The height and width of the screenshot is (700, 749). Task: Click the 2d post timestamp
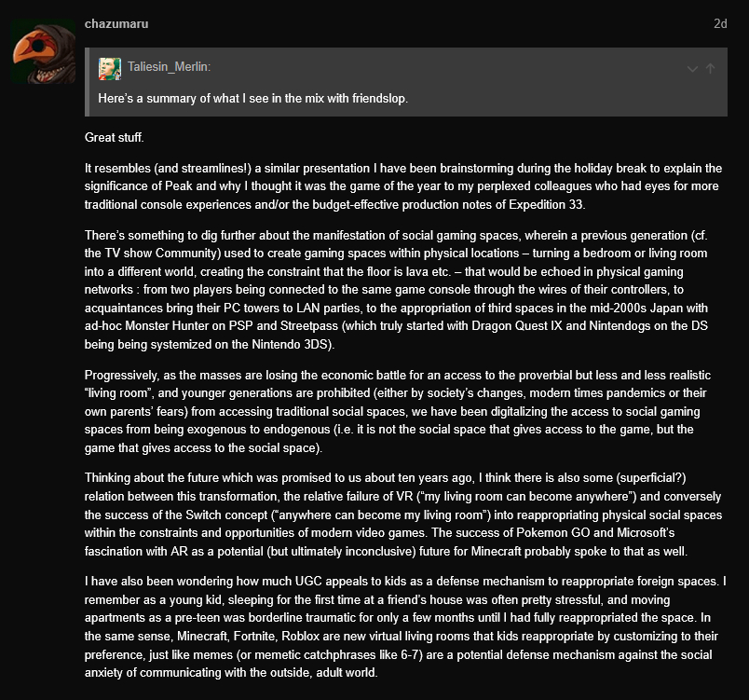click(719, 24)
